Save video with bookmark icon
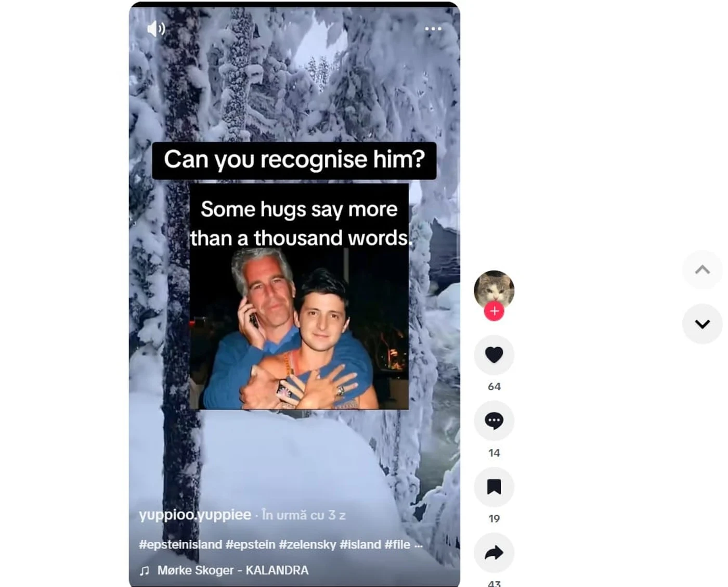The height and width of the screenshot is (587, 728). 494,487
